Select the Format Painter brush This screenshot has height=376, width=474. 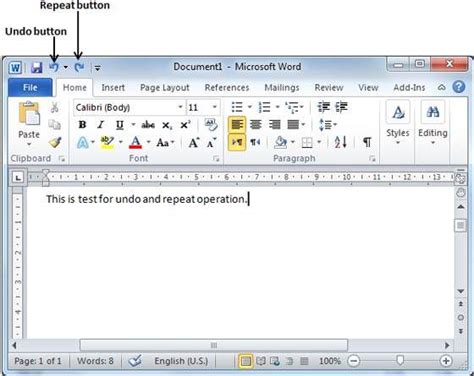tap(55, 142)
